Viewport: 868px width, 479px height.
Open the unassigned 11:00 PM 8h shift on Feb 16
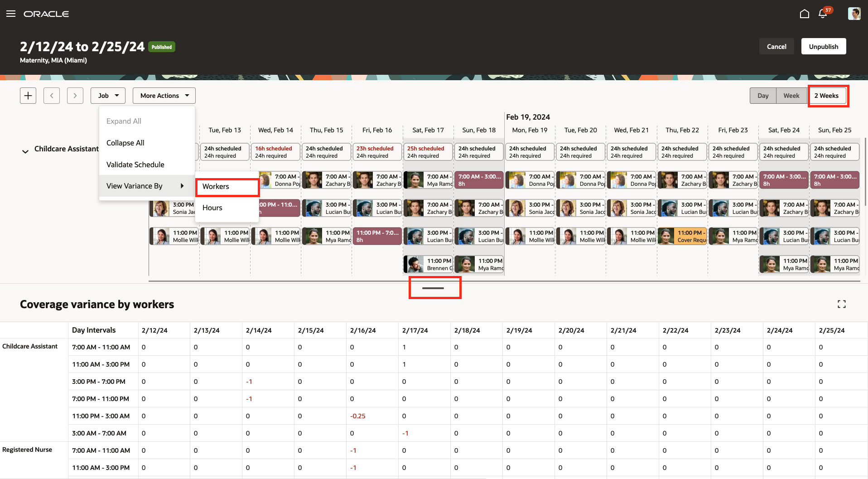pos(377,236)
